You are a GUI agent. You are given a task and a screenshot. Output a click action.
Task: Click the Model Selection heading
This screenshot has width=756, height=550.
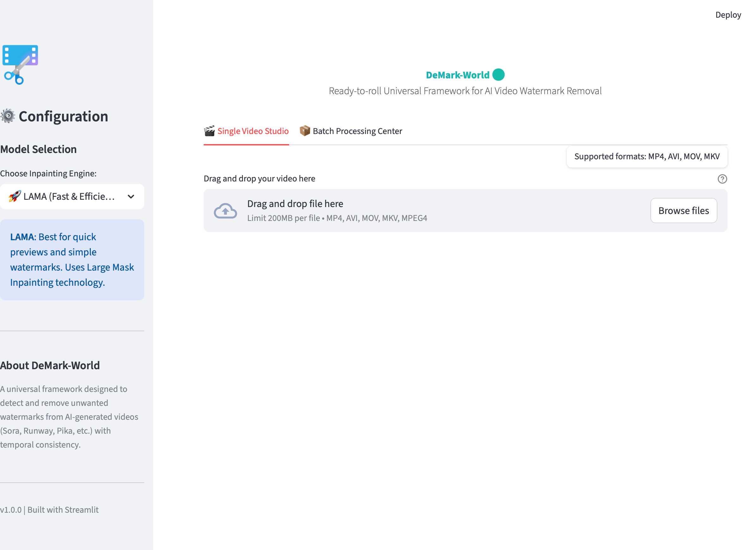(x=38, y=149)
